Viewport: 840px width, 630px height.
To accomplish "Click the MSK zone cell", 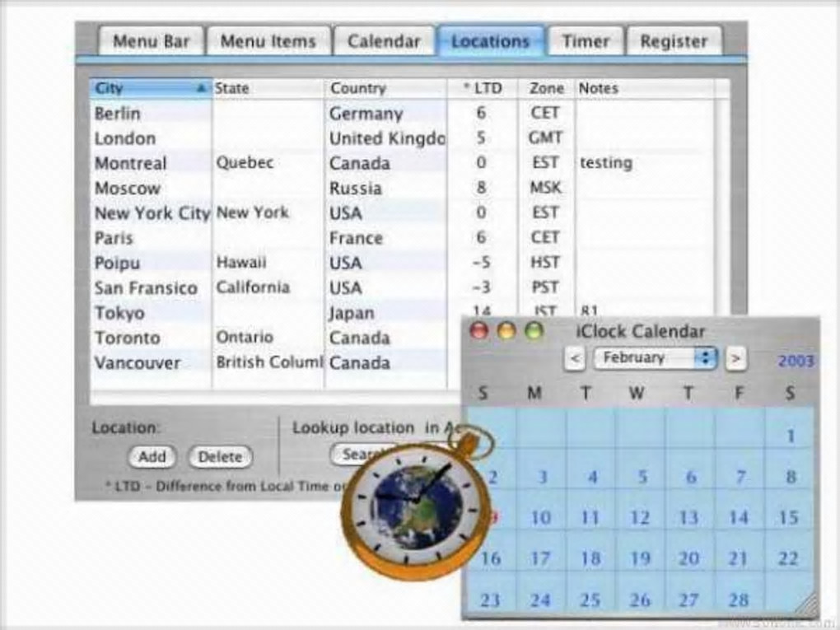I will (x=545, y=188).
